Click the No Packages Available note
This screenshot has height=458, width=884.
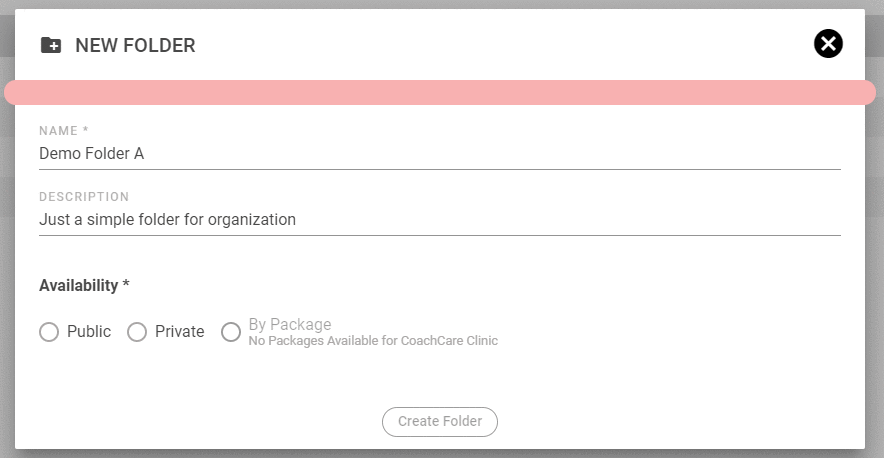pos(372,341)
